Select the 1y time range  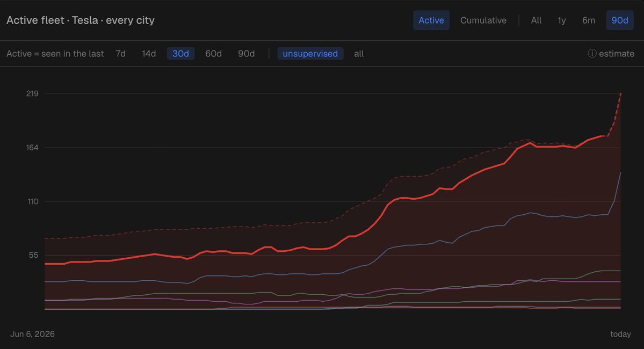(x=561, y=20)
